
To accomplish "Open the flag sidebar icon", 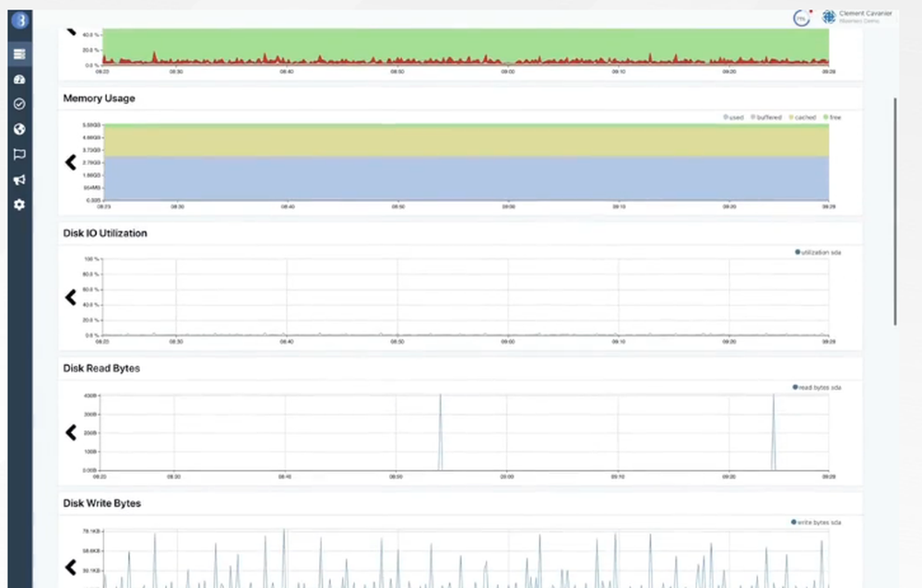I will tap(19, 155).
